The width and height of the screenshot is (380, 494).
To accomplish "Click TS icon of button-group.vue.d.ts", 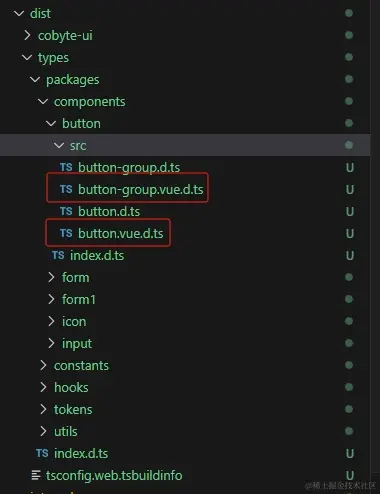I will coord(66,189).
